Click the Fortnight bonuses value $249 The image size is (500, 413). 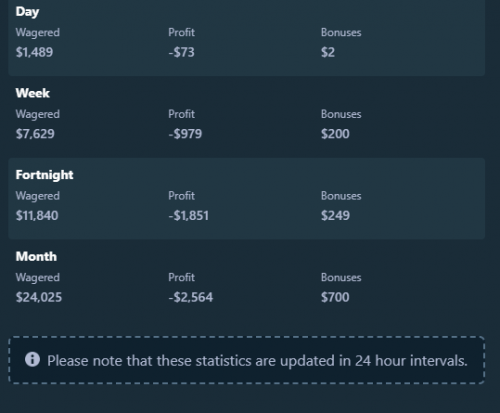pyautogui.click(x=335, y=215)
